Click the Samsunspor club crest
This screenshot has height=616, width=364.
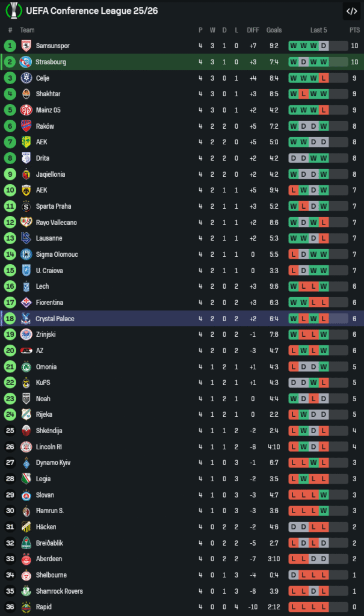point(26,46)
